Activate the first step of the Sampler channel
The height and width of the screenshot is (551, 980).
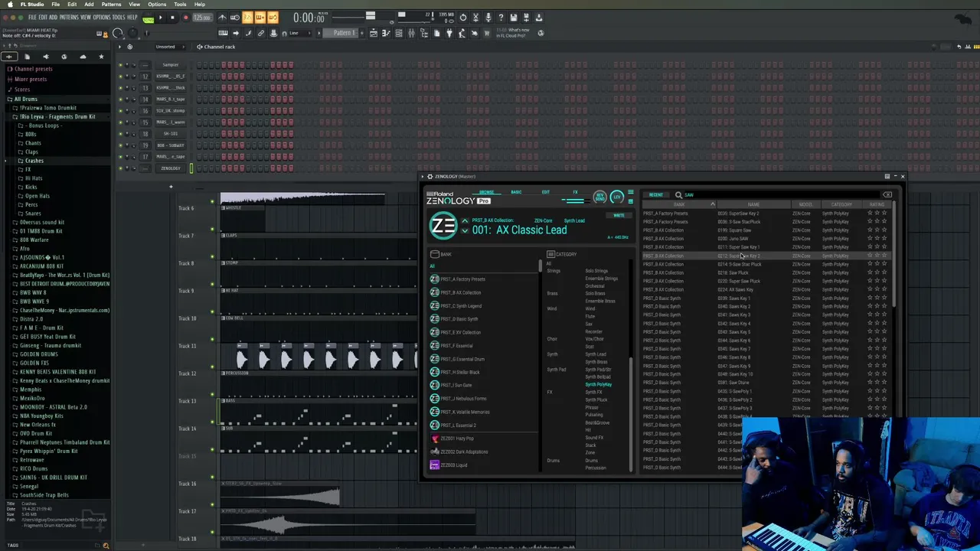pyautogui.click(x=199, y=65)
